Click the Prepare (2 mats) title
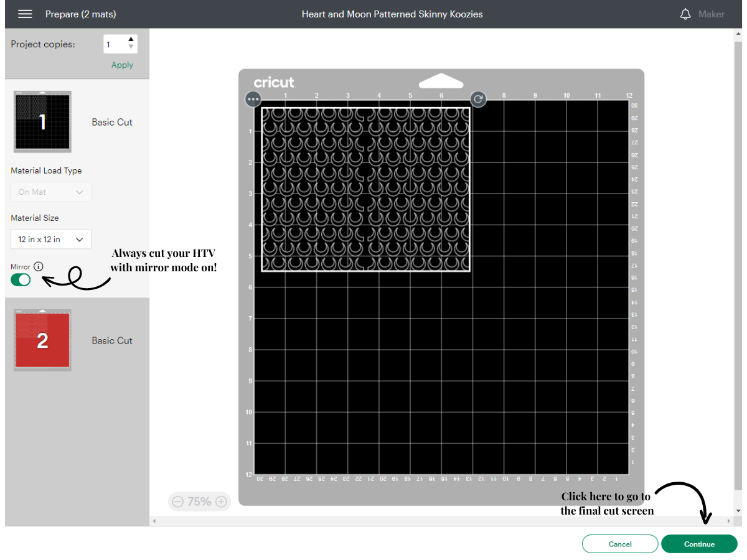 (x=81, y=14)
